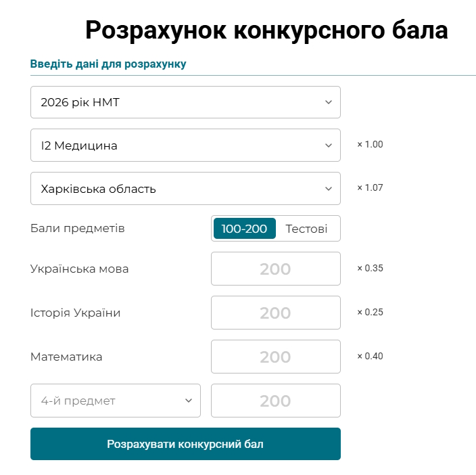Click the chevron arrow beside 4-й предмет

click(189, 401)
